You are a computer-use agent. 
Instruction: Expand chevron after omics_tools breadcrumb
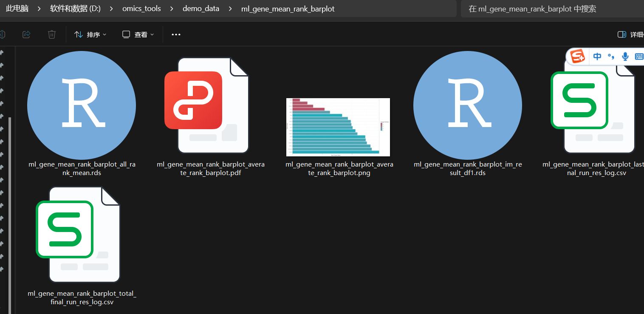tap(172, 8)
